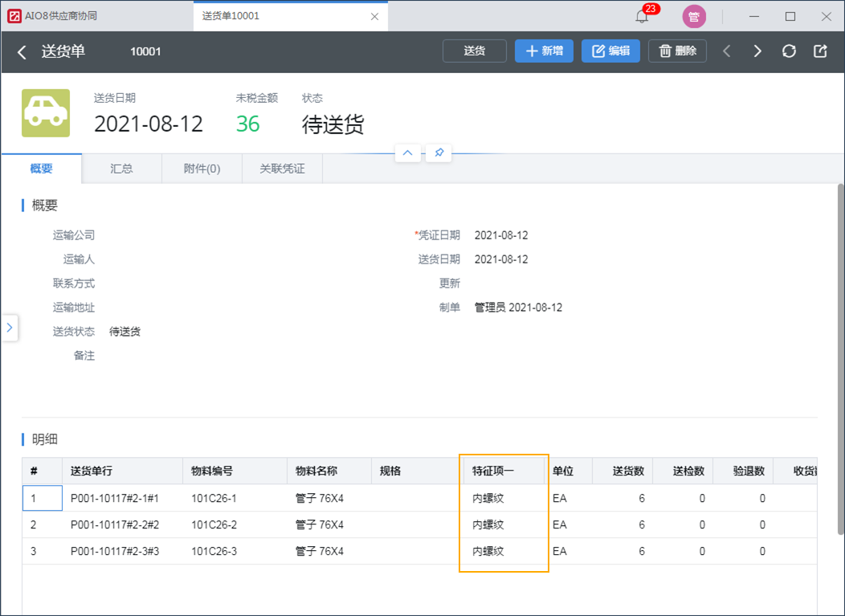This screenshot has width=845, height=616.
Task: Click the export share icon in the toolbar
Action: pyautogui.click(x=820, y=51)
